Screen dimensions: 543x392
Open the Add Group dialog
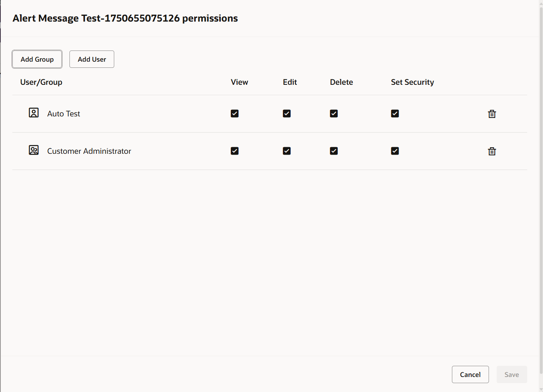[37, 59]
